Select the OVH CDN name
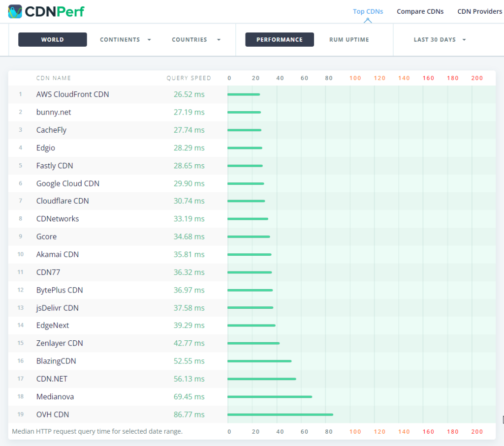 52,415
